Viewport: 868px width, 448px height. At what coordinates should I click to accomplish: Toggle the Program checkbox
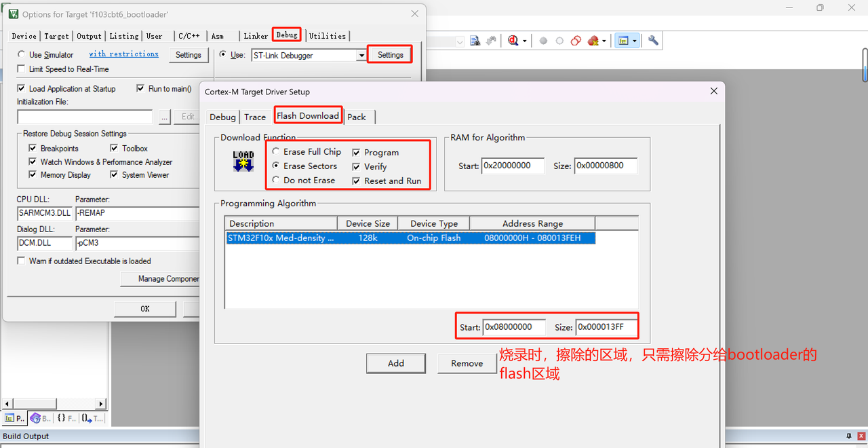pyautogui.click(x=357, y=153)
